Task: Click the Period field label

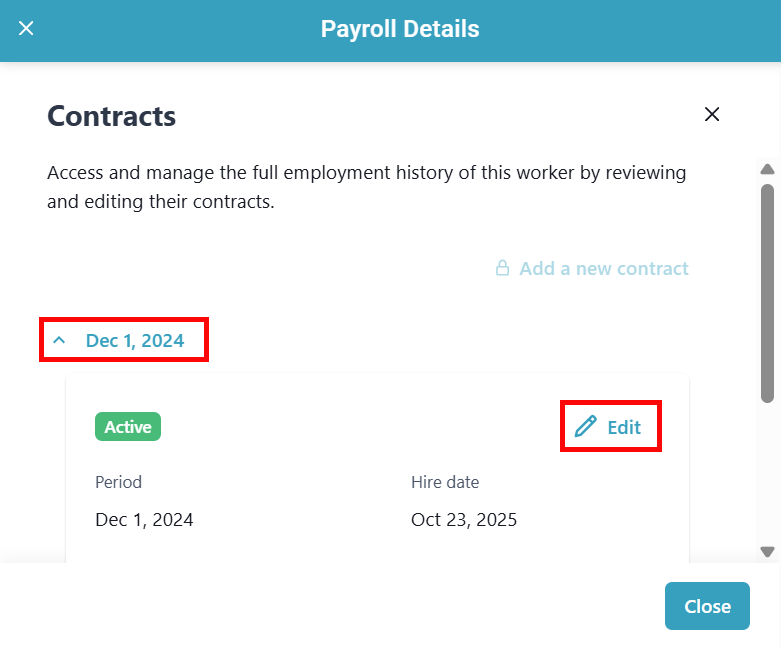Action: click(x=119, y=482)
